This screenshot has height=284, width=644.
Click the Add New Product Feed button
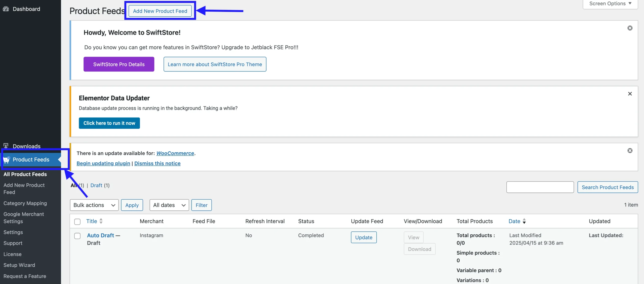pos(160,11)
